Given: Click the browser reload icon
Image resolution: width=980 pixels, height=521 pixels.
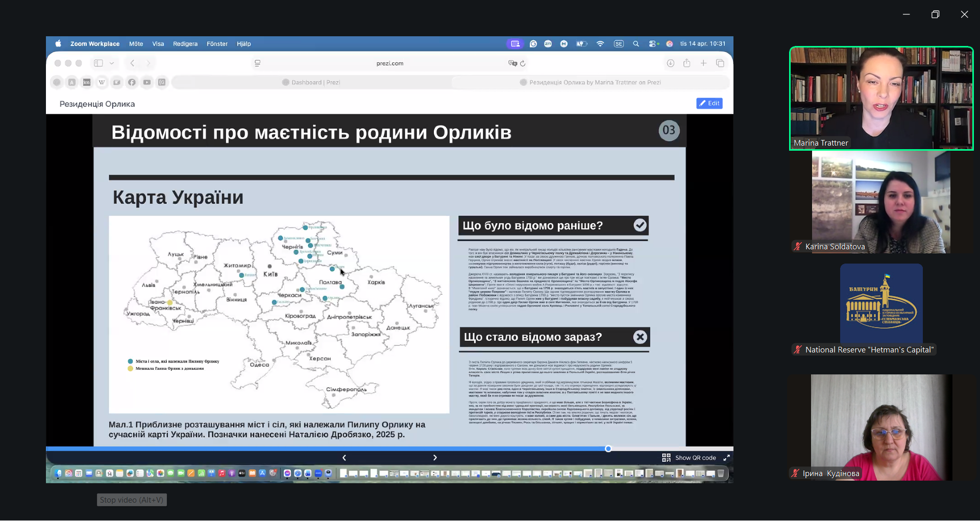Looking at the screenshot, I should pos(523,63).
